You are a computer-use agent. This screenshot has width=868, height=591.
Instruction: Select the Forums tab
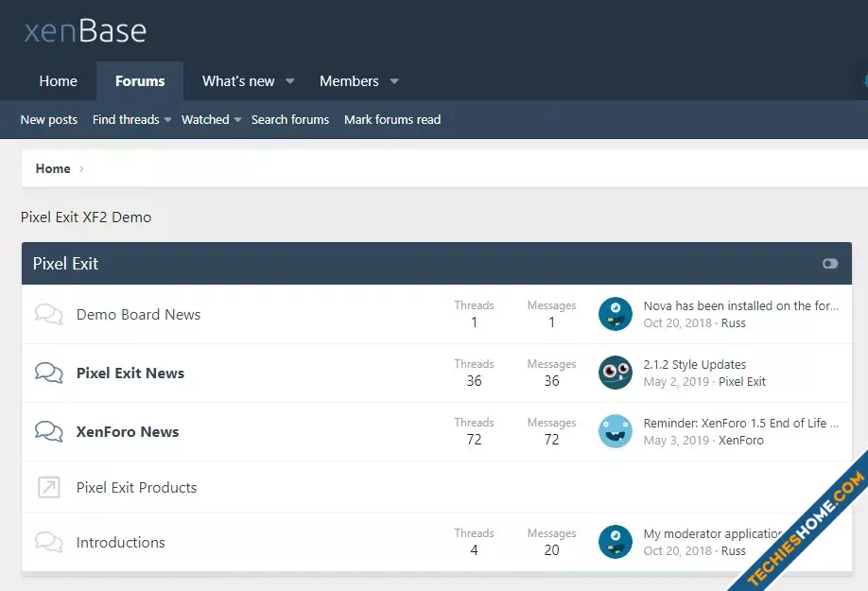[140, 81]
